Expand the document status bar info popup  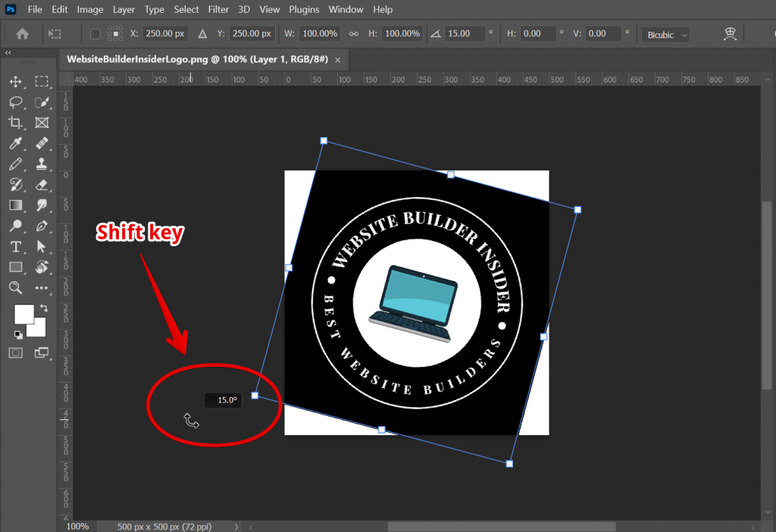click(236, 526)
